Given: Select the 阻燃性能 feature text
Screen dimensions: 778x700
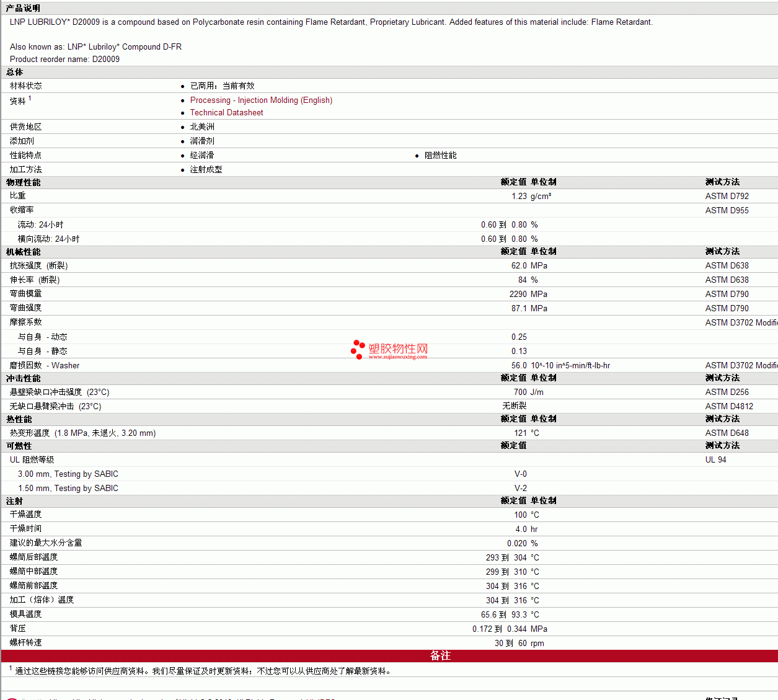Looking at the screenshot, I should coord(440,156).
